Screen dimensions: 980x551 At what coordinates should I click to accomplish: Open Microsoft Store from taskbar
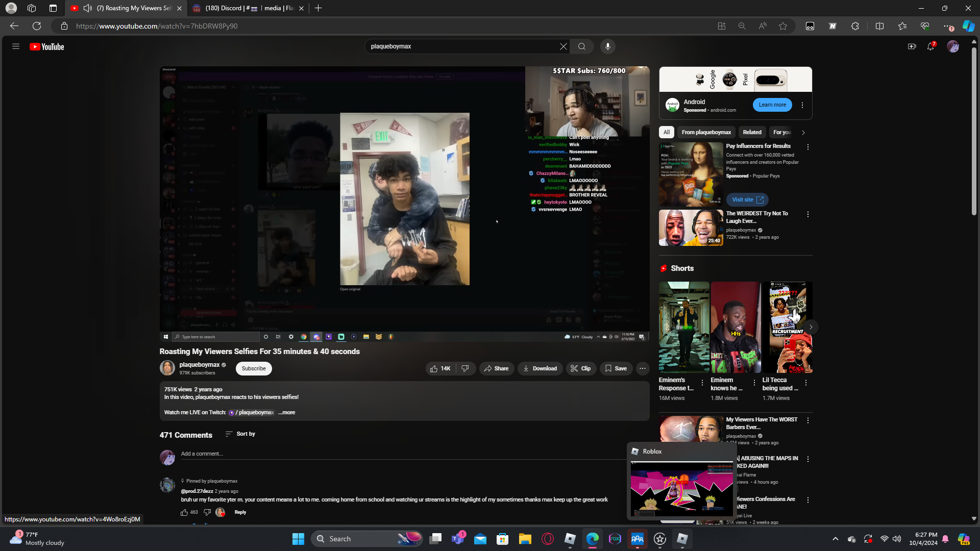pyautogui.click(x=503, y=539)
